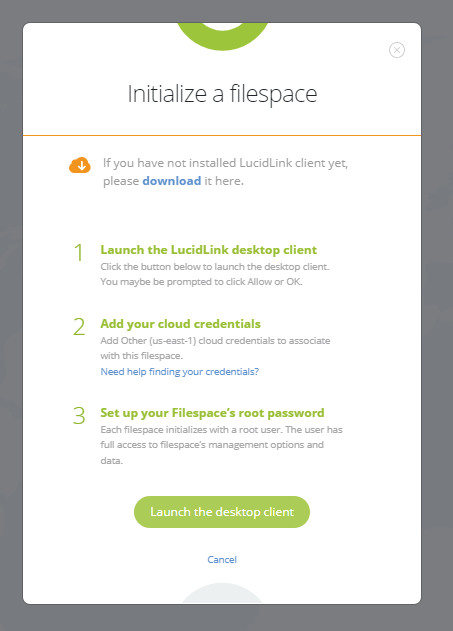This screenshot has width=453, height=631.
Task: Select Add your cloud credentials heading
Action: (x=181, y=324)
